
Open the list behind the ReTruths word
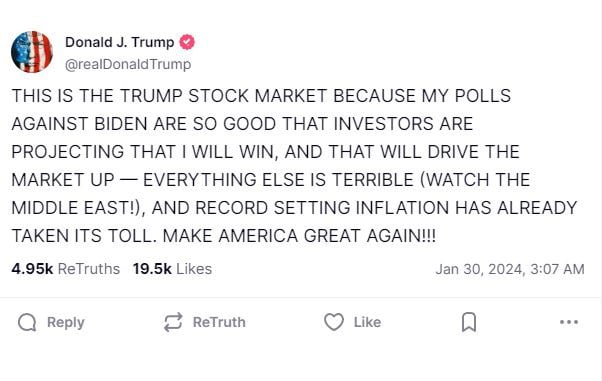[89, 269]
